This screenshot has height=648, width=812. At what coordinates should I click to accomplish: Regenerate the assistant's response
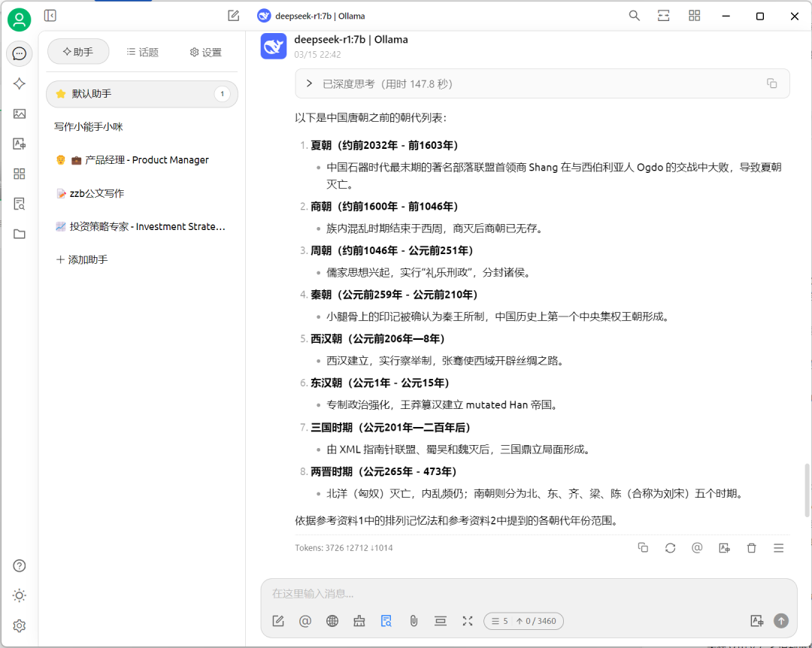click(670, 547)
